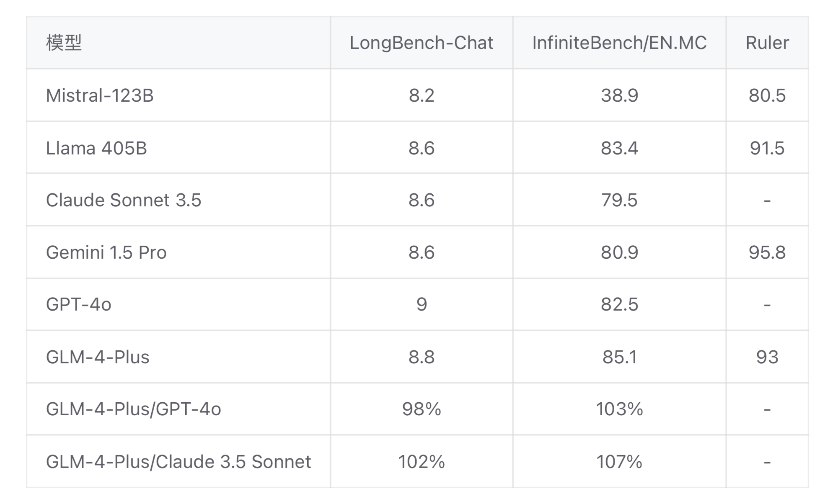Select the LongBench-Chat column header
833x504 pixels.
pyautogui.click(x=421, y=43)
